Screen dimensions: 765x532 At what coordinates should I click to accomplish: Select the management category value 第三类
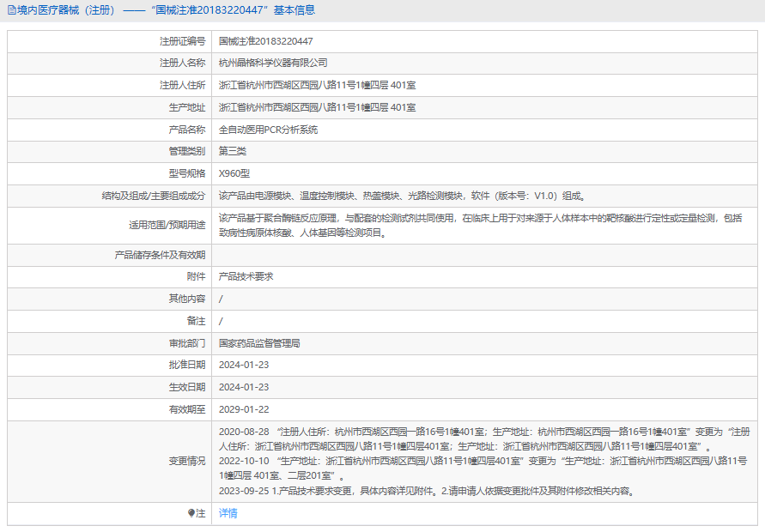coord(233,151)
